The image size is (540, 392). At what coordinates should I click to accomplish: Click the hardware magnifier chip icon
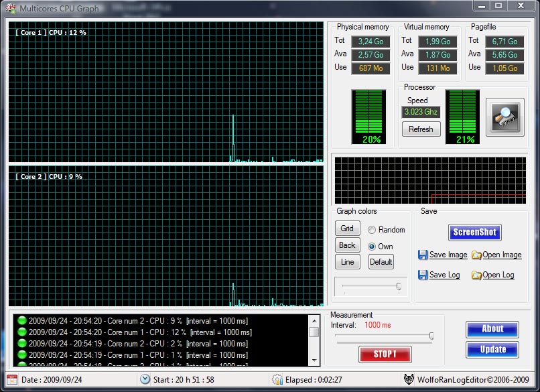(504, 117)
